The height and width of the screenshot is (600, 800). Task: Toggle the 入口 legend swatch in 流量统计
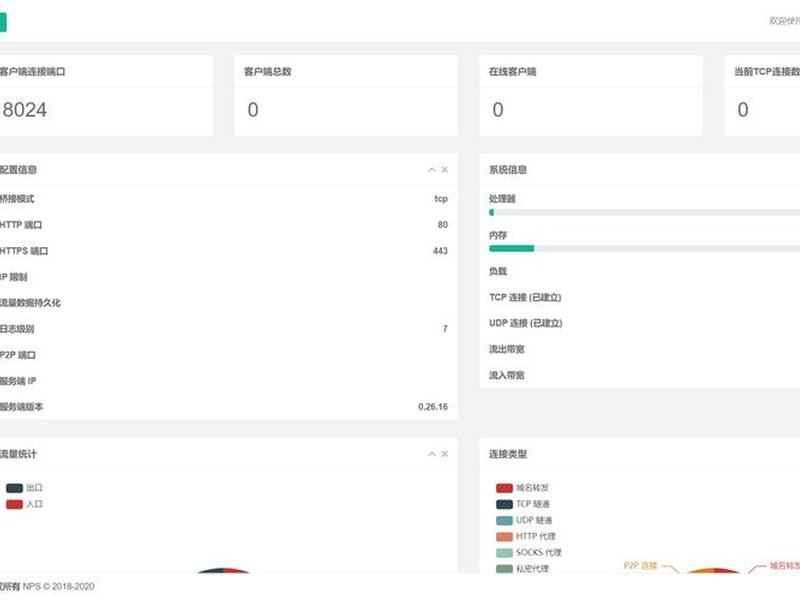point(14,505)
